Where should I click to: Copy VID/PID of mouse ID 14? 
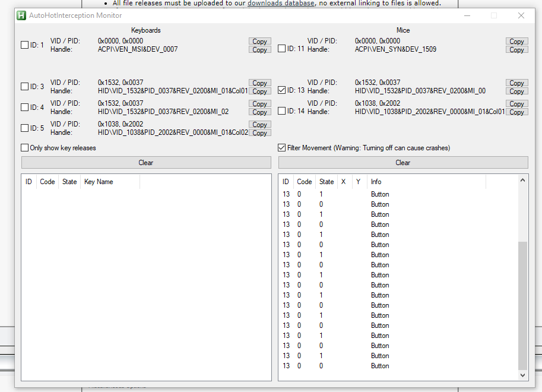pyautogui.click(x=516, y=103)
